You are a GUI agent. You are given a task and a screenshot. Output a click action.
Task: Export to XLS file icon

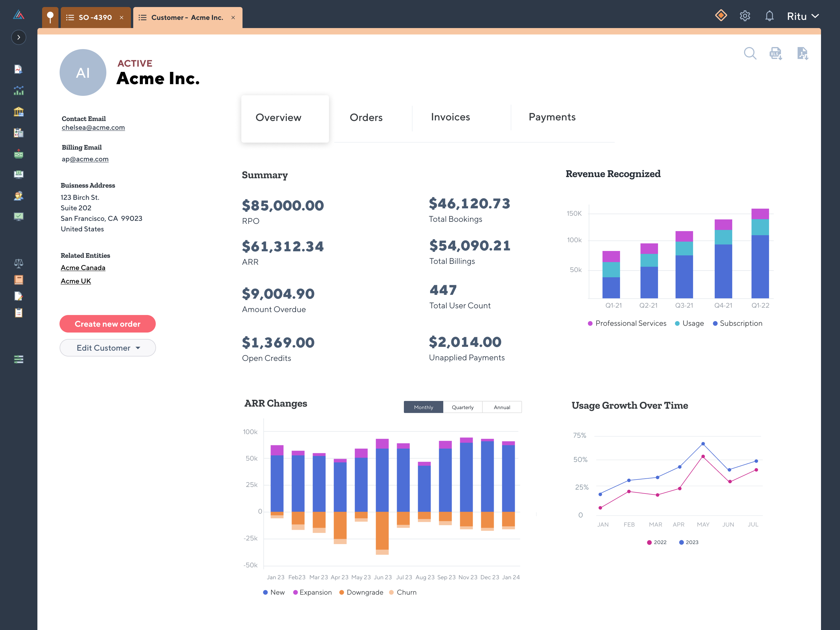[775, 53]
